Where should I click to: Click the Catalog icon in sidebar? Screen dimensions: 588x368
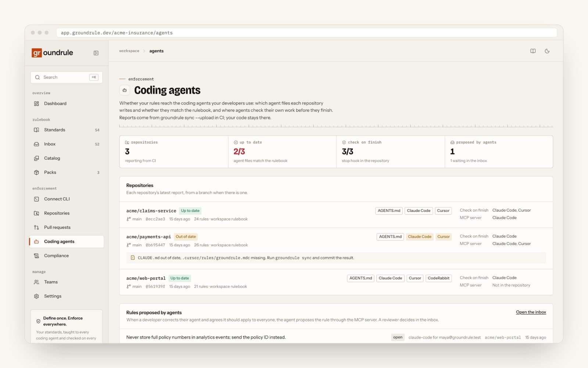[36, 158]
